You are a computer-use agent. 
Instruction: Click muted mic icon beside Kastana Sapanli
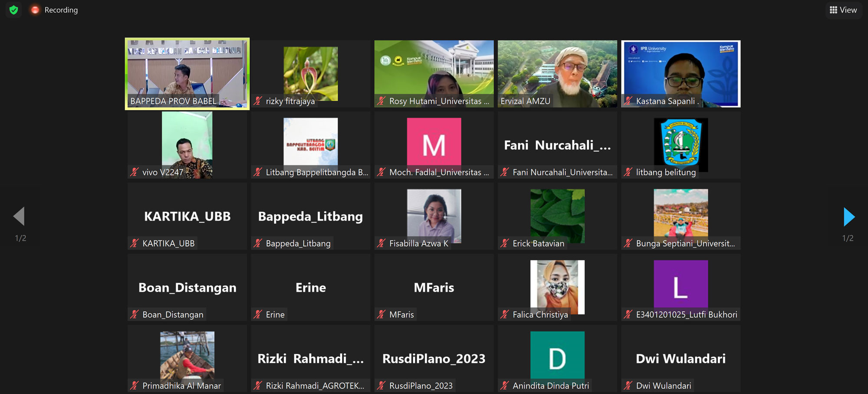pyautogui.click(x=628, y=101)
